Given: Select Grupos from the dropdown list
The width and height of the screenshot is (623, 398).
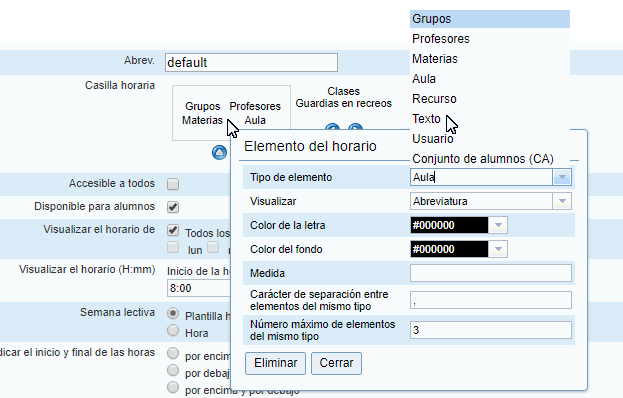Looking at the screenshot, I should tap(490, 19).
